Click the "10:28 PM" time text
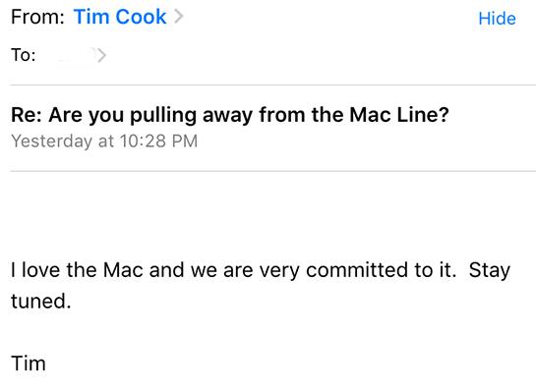The width and height of the screenshot is (536, 392). 158,141
